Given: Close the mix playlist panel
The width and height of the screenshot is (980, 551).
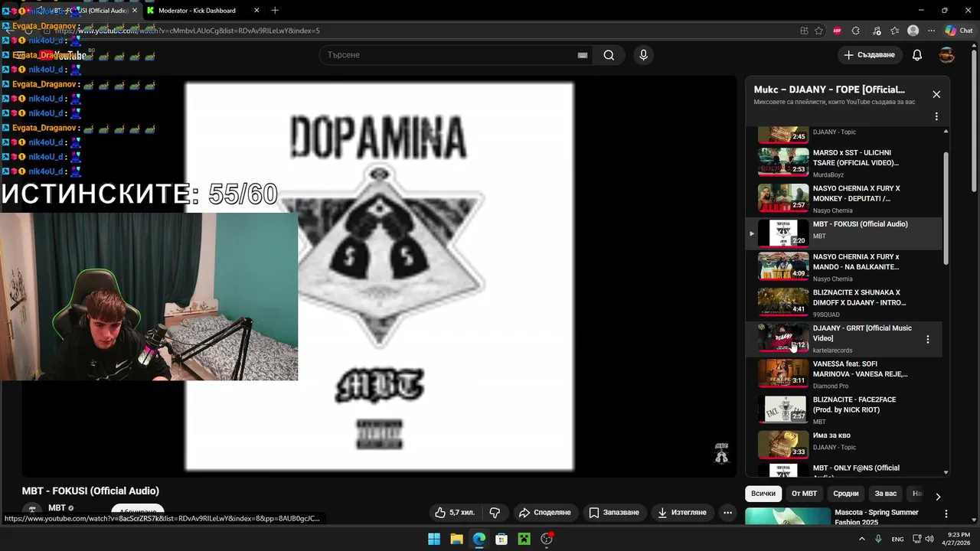Looking at the screenshot, I should (x=936, y=94).
